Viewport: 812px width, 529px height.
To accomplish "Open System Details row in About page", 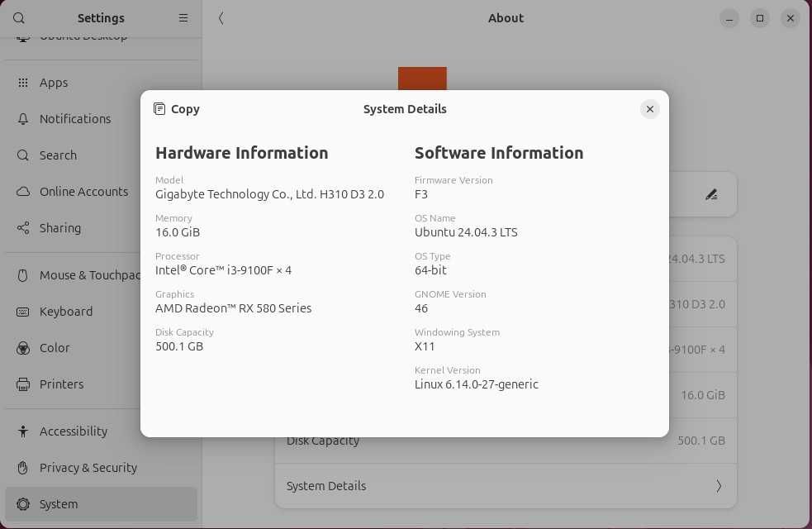I will pos(506,486).
